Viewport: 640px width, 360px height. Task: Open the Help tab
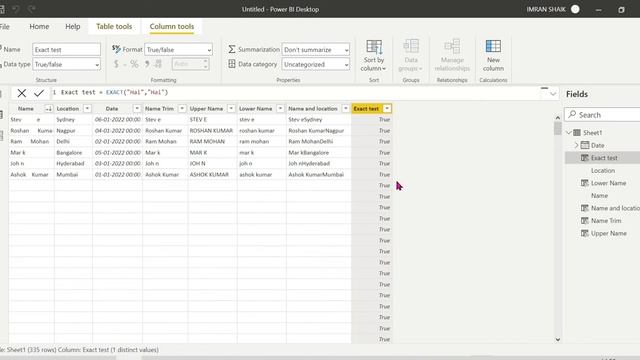coord(73,26)
